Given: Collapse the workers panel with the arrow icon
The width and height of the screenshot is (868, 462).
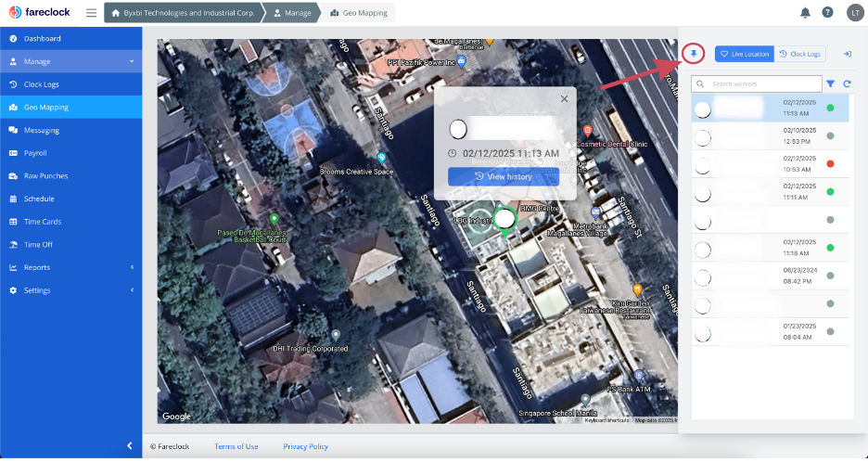Looking at the screenshot, I should tap(847, 54).
